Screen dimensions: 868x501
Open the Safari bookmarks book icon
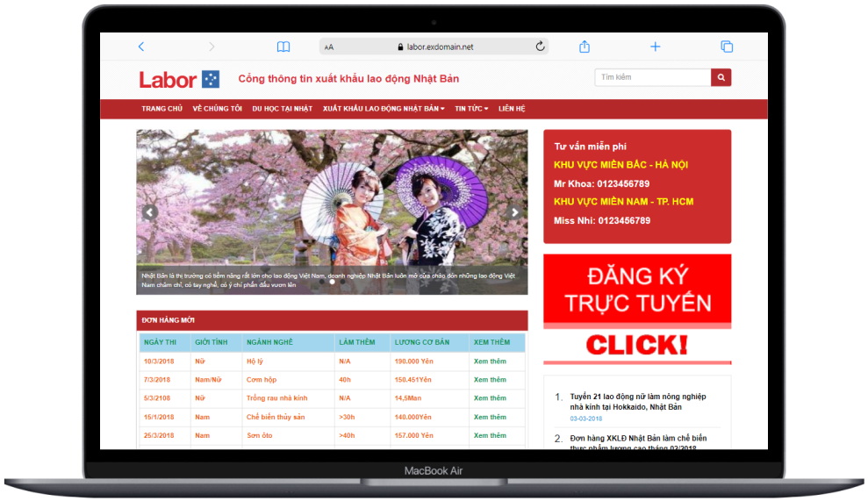click(283, 47)
